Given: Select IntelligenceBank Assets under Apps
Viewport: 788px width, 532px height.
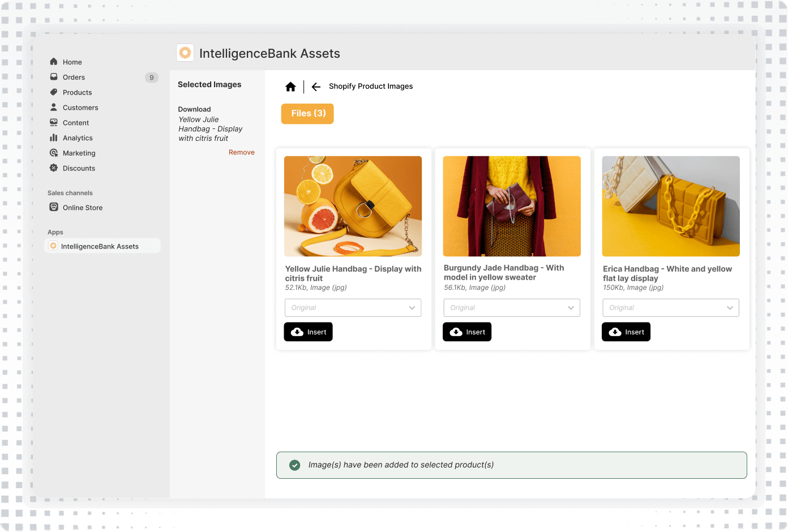Looking at the screenshot, I should 102,246.
